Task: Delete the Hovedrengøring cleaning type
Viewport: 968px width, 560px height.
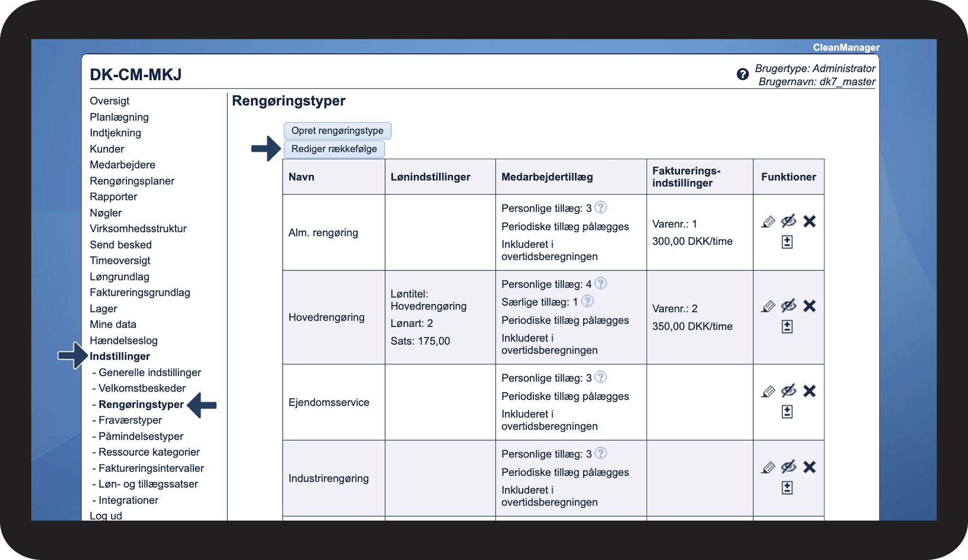Action: coord(810,306)
